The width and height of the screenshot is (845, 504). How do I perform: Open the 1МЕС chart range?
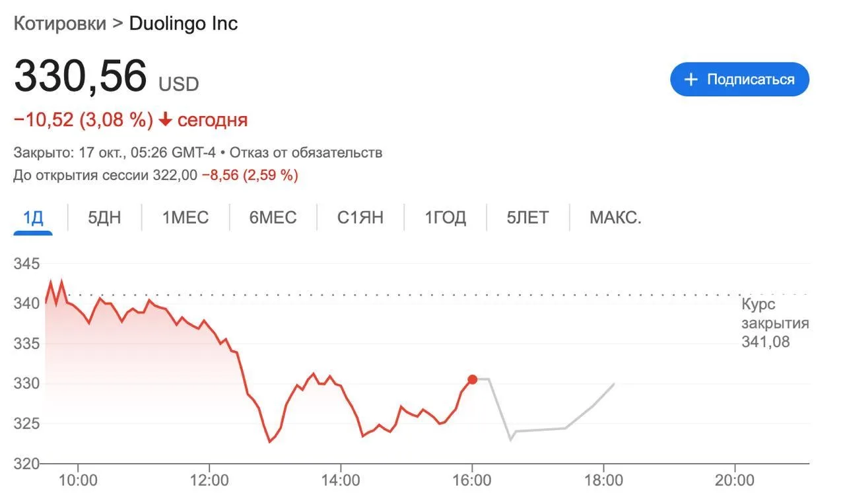tap(186, 218)
